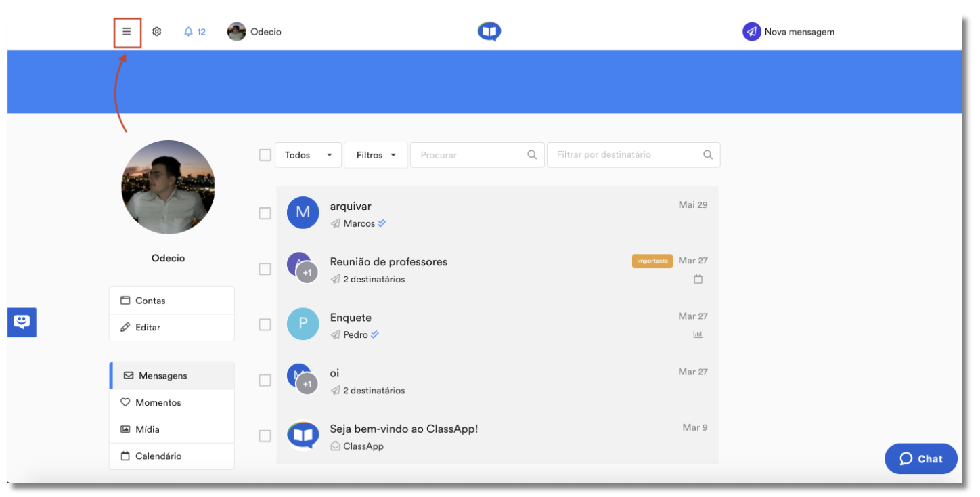The image size is (980, 497).
Task: Open settings gear icon in header
Action: point(157,32)
